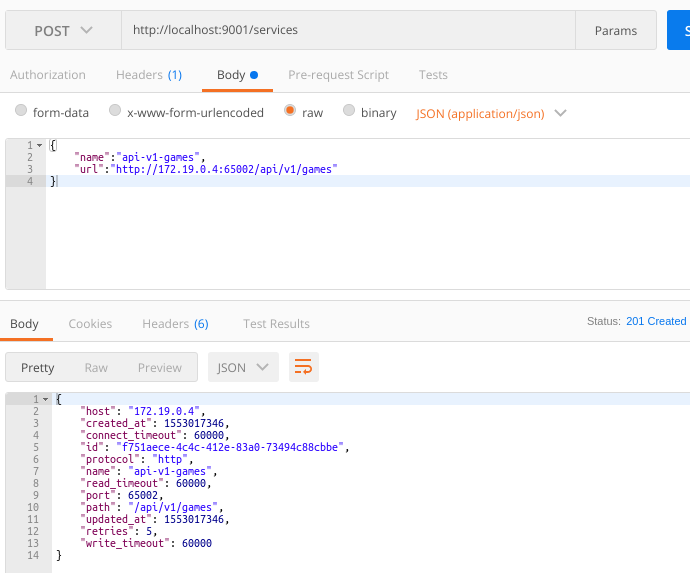690x573 pixels.
Task: Open the request Headers (1) tab
Action: point(149,75)
